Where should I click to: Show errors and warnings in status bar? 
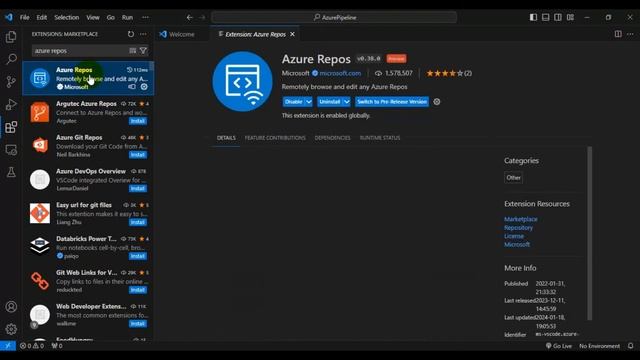click(x=32, y=346)
